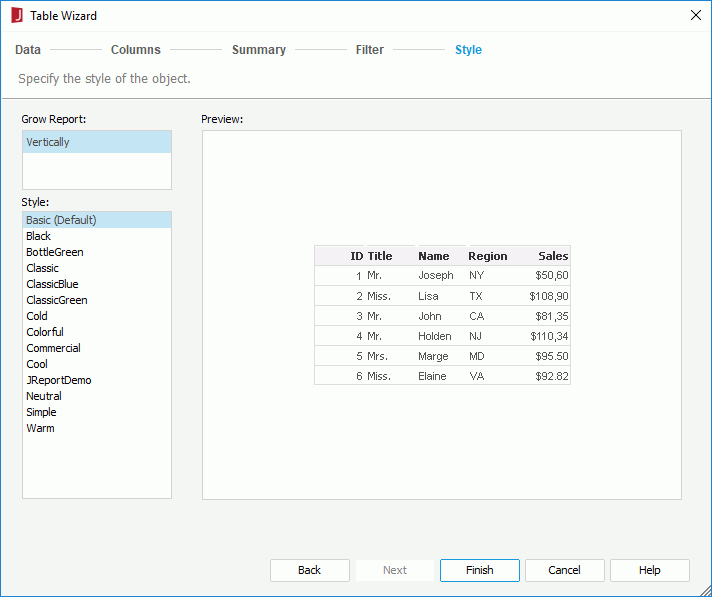Viewport: 712px width, 597px height.
Task: Choose the ClassicBlue style
Action: click(x=97, y=284)
